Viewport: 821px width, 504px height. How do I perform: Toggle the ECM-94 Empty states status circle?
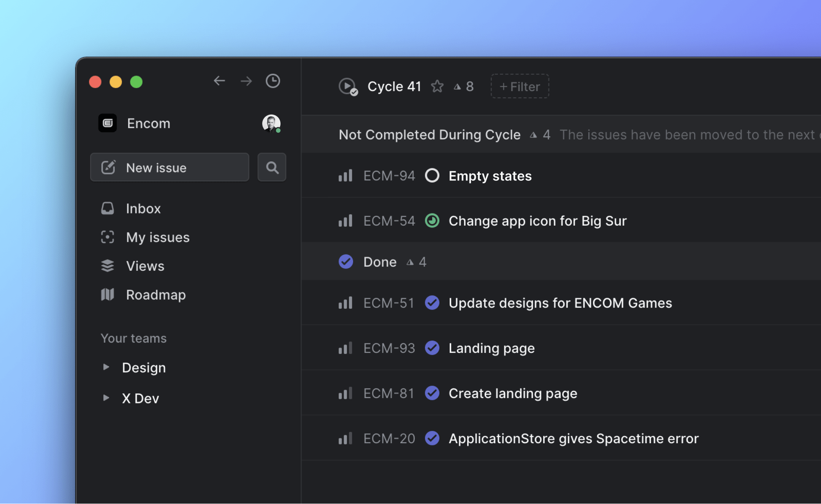click(x=432, y=176)
